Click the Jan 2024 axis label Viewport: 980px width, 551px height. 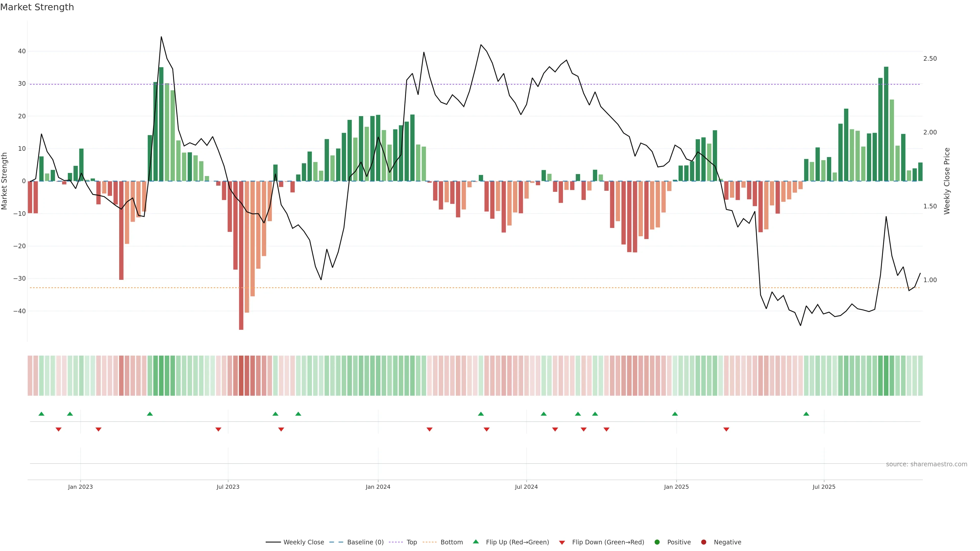378,487
